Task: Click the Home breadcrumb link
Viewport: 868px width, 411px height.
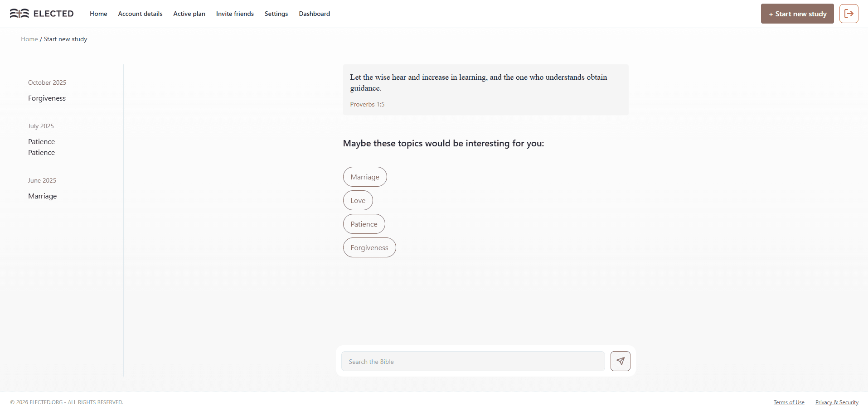Action: pos(29,39)
